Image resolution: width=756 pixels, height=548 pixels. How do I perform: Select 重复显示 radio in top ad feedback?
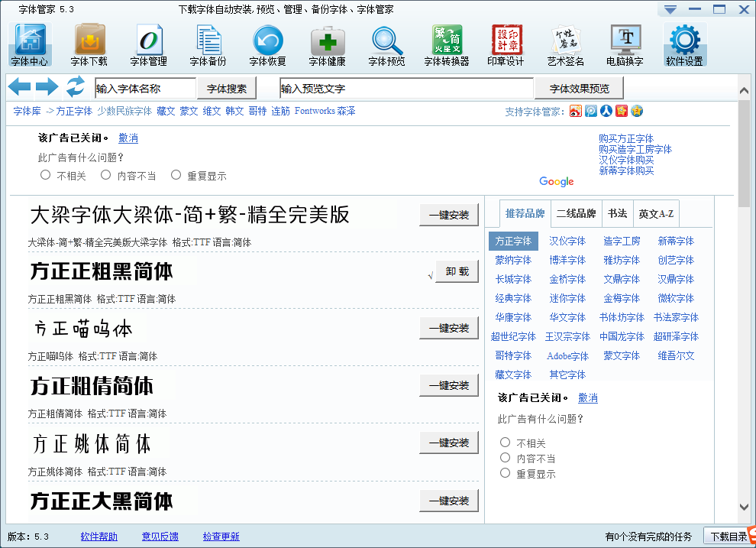click(x=176, y=175)
